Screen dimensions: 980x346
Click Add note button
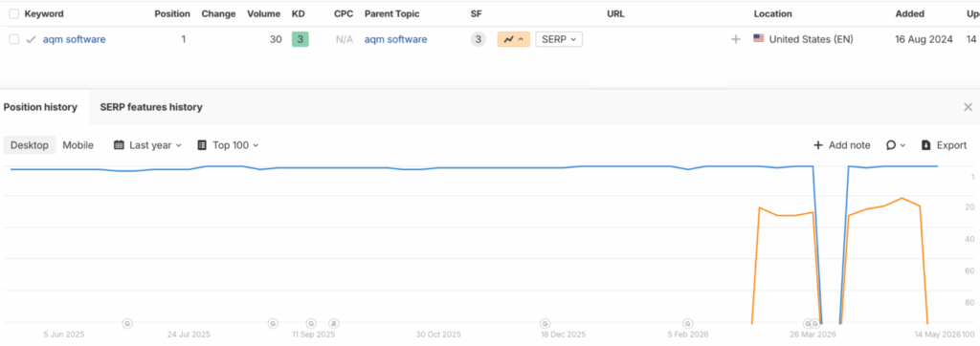pyautogui.click(x=841, y=145)
